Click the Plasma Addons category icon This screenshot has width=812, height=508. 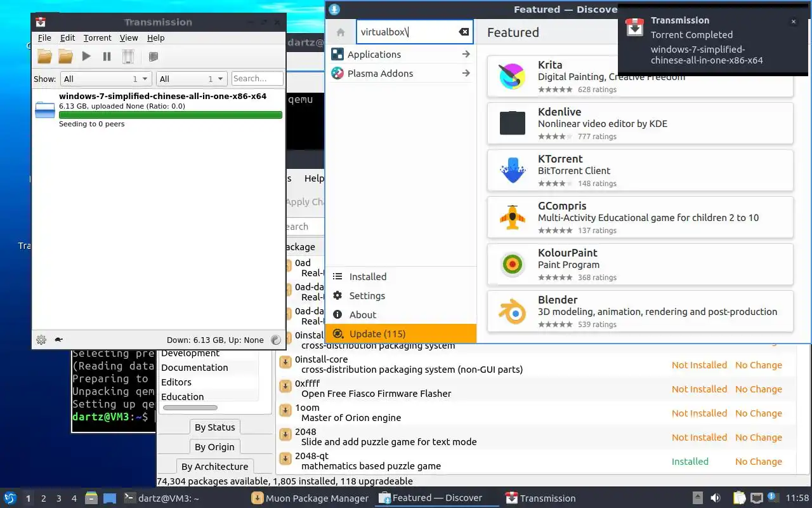coord(337,74)
